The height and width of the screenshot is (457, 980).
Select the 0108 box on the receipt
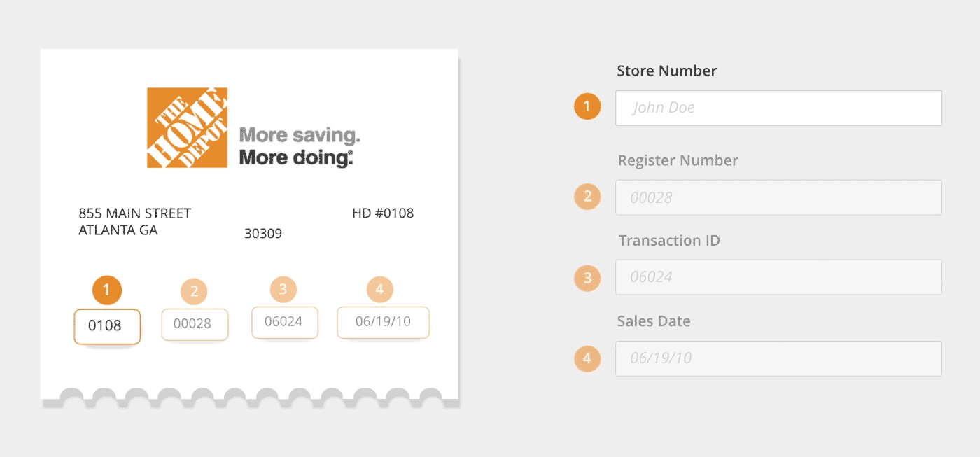pos(107,326)
